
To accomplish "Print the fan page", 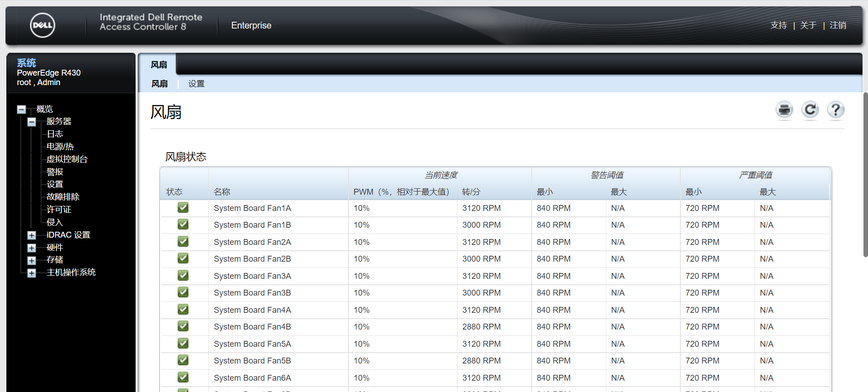I will pos(784,110).
